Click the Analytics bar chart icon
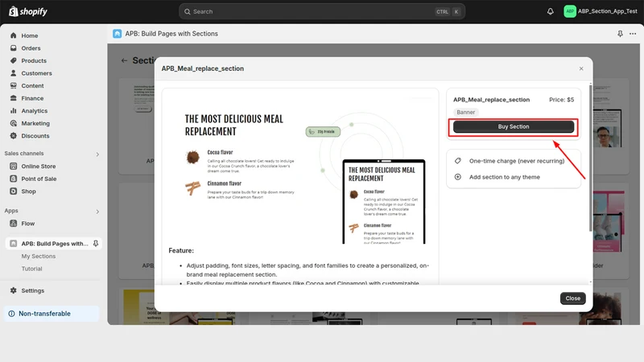This screenshot has height=362, width=644. point(14,111)
